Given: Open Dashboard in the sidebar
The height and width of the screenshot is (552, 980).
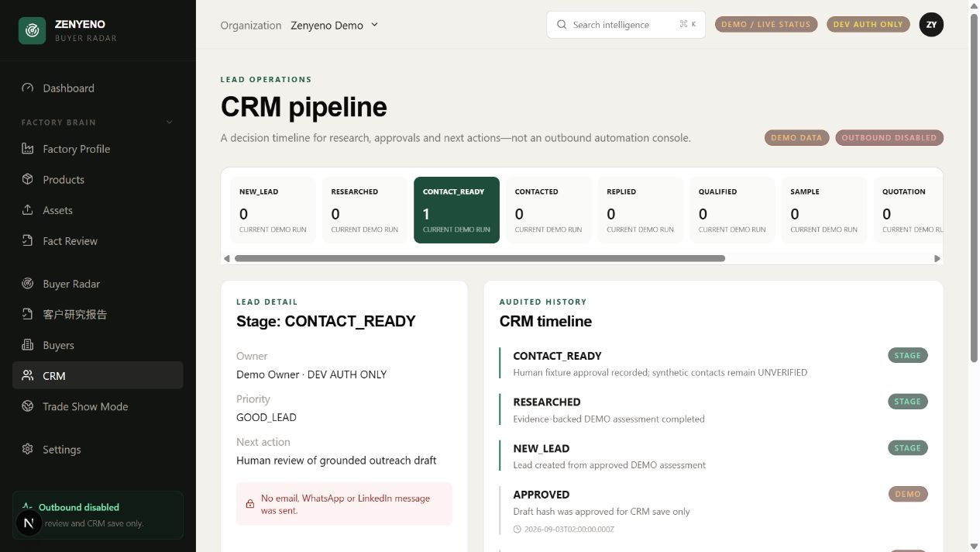Looking at the screenshot, I should point(98,88).
